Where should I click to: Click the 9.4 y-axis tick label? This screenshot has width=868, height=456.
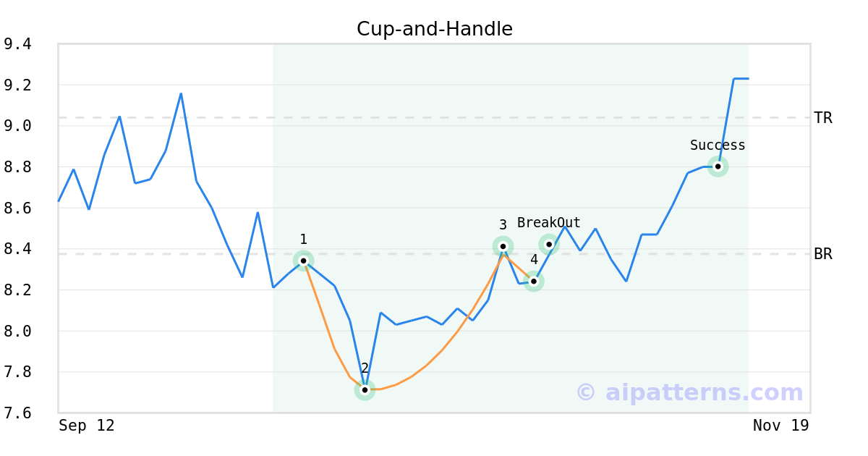(x=18, y=44)
